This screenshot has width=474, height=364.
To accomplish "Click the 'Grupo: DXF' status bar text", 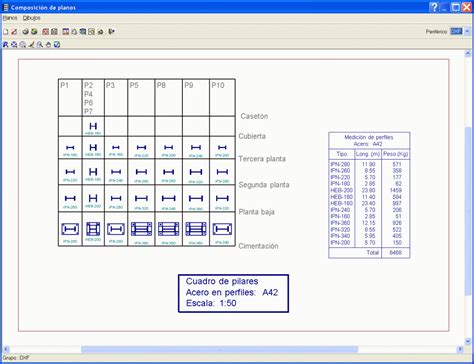I will coord(16,358).
